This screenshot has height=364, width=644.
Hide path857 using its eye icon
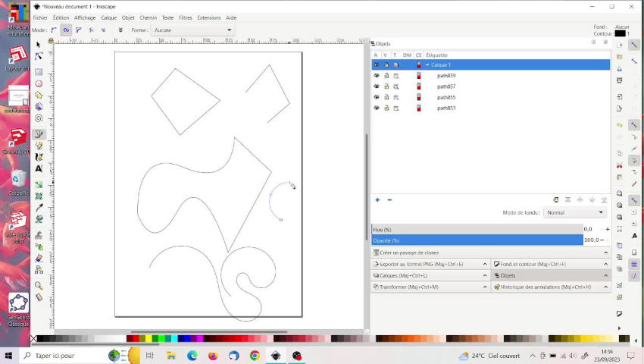[377, 86]
